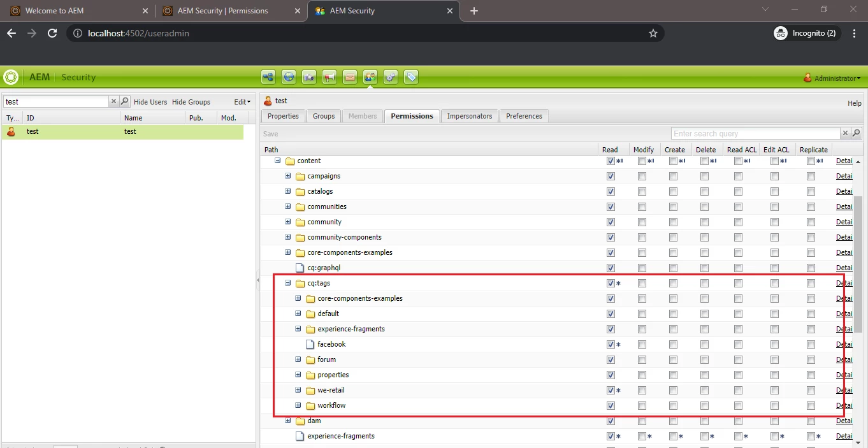868x448 pixels.
Task: Toggle Read checkbox for campaigns
Action: [611, 176]
